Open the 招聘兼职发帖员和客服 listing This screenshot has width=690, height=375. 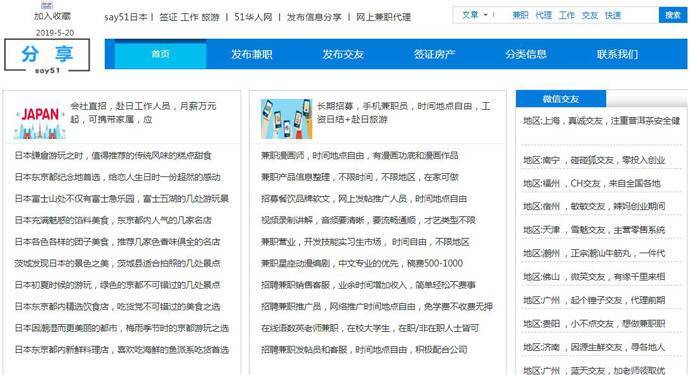coord(364,349)
